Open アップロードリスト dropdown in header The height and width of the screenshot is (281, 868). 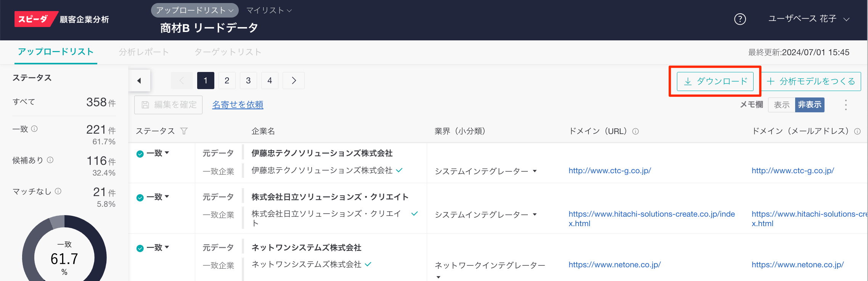click(194, 10)
